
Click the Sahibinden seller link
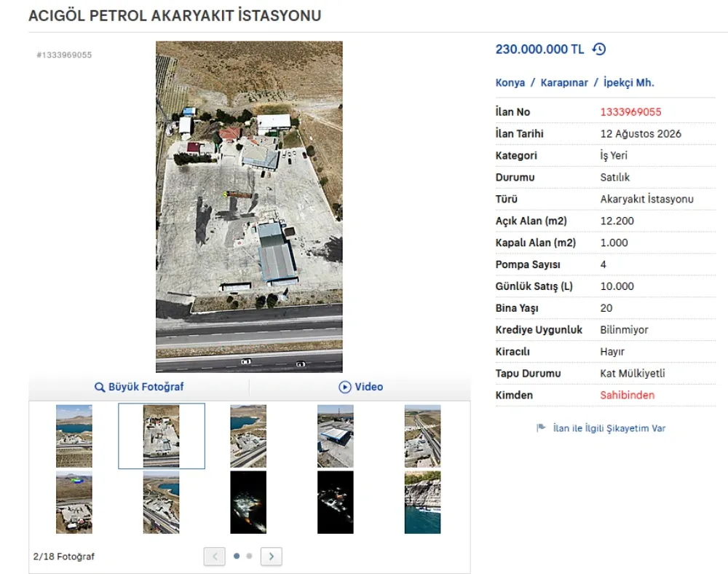pyautogui.click(x=628, y=396)
